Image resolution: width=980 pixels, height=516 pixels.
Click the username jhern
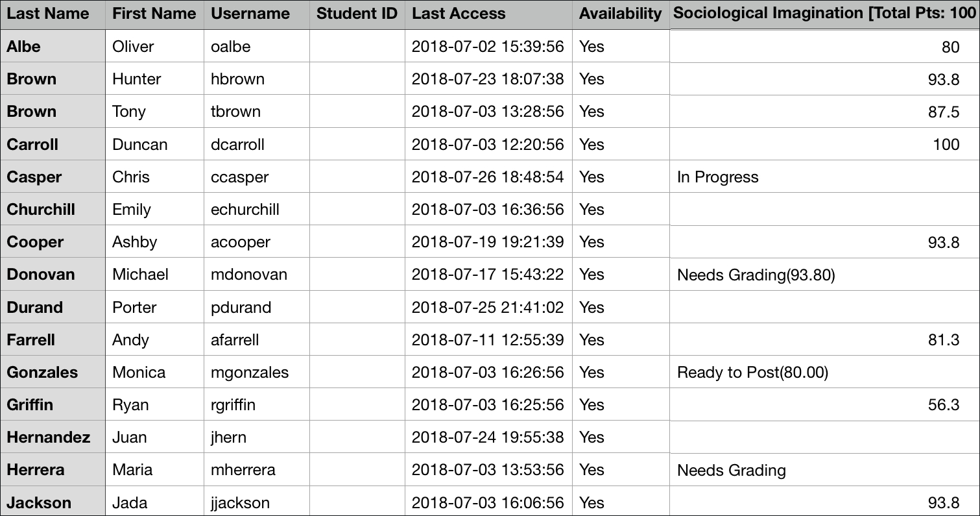(228, 437)
